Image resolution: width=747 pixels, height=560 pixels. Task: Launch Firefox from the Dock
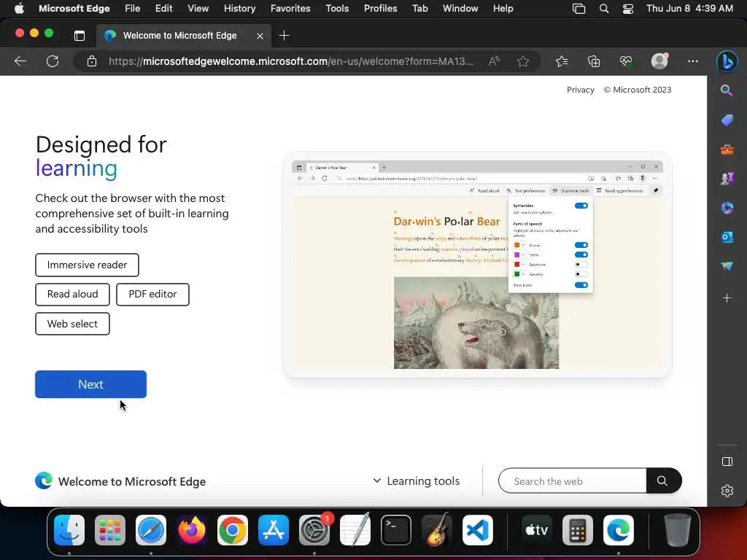[x=192, y=530]
